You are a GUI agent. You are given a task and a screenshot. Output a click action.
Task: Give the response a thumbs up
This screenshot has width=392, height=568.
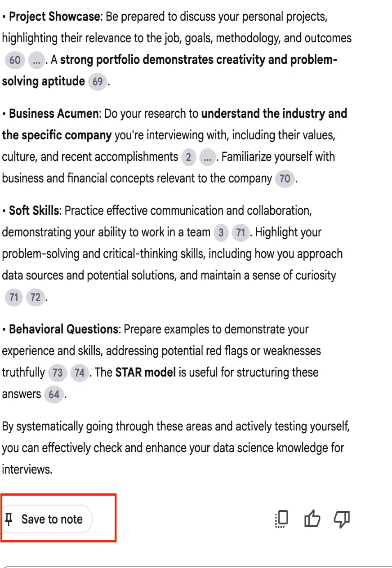tap(312, 519)
